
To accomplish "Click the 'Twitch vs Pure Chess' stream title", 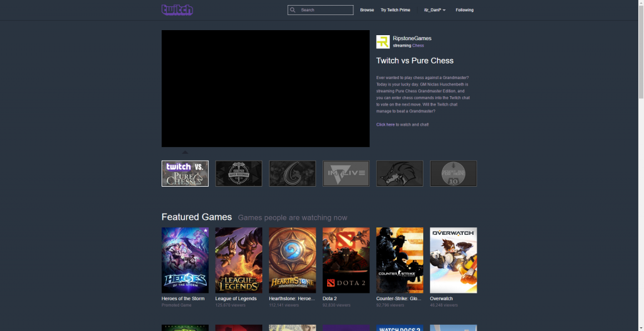I will [x=415, y=61].
